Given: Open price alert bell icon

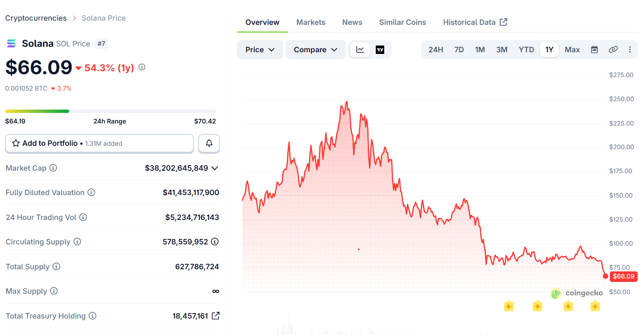Looking at the screenshot, I should pos(209,143).
